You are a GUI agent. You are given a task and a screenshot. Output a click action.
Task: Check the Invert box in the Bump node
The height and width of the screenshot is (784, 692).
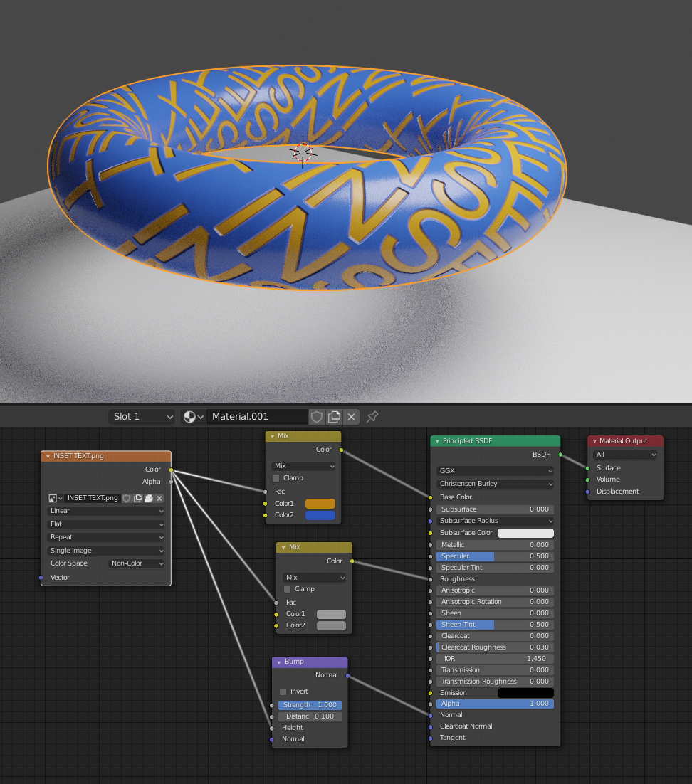tap(283, 692)
